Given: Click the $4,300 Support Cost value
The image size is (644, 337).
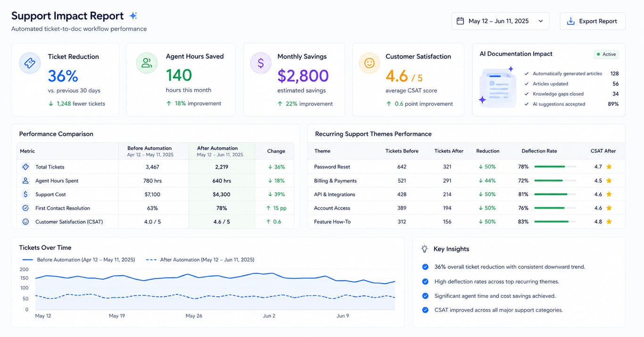Looking at the screenshot, I should [x=222, y=194].
